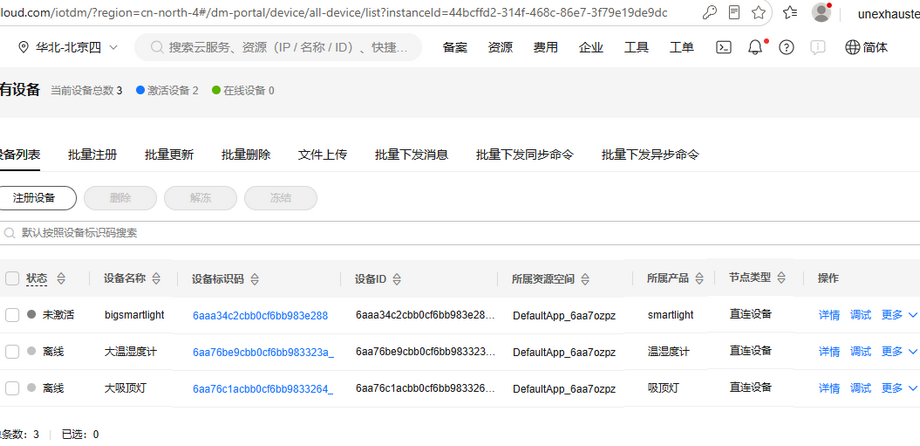Open the feedback chat icon
The image size is (920, 446).
[818, 48]
